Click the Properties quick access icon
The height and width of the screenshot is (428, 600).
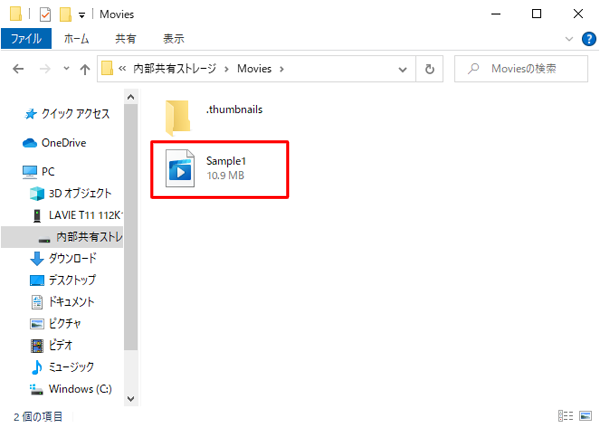(x=45, y=14)
